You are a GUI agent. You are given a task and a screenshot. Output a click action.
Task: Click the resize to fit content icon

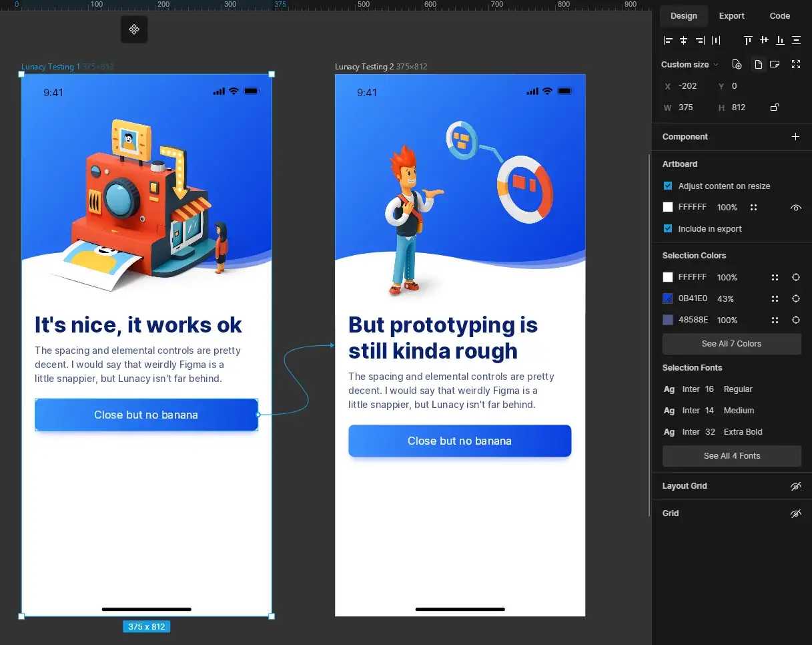click(x=796, y=65)
